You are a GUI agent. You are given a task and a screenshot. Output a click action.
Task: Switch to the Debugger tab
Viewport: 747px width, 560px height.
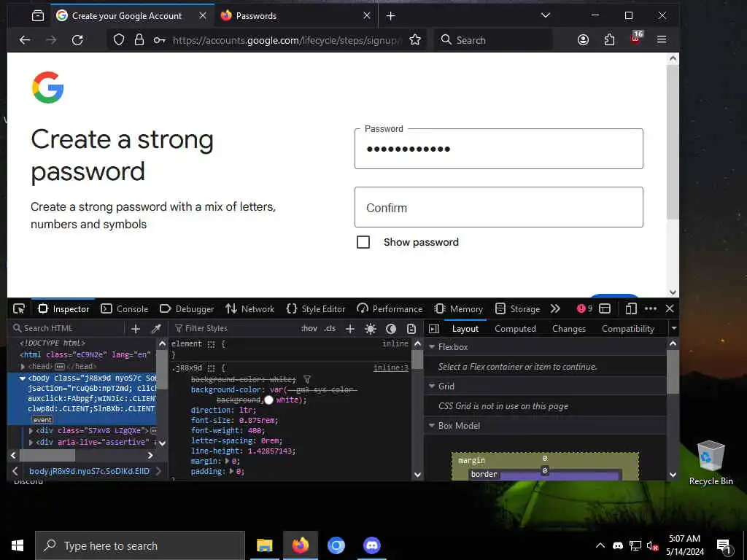pyautogui.click(x=186, y=308)
